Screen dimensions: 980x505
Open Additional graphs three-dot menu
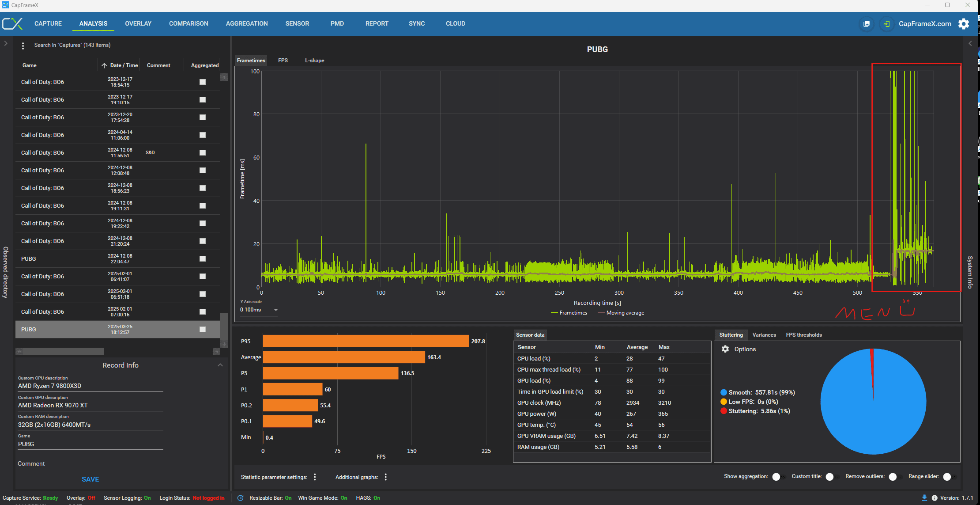[x=386, y=477]
